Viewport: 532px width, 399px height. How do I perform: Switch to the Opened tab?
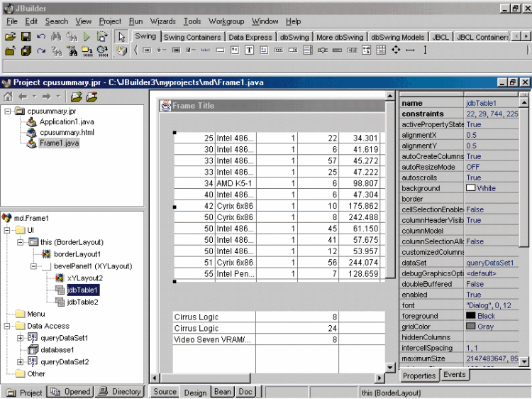pyautogui.click(x=71, y=392)
